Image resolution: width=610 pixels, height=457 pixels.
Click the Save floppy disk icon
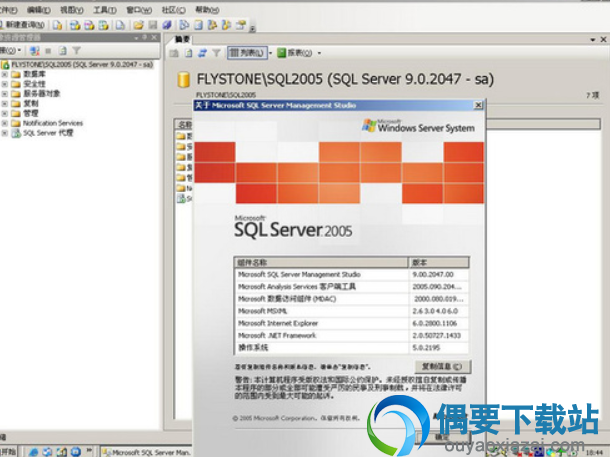[x=153, y=25]
